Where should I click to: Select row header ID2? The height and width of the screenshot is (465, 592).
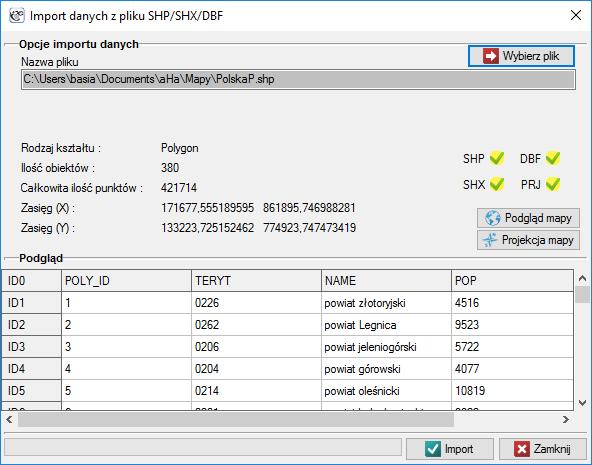tap(32, 325)
